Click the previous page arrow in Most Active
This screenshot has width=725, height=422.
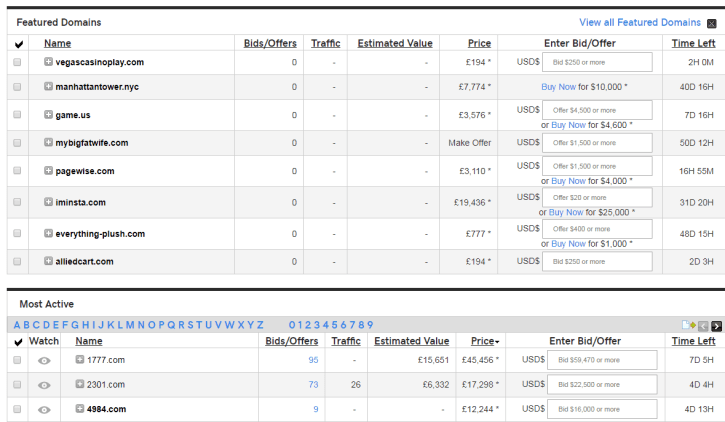click(x=705, y=326)
